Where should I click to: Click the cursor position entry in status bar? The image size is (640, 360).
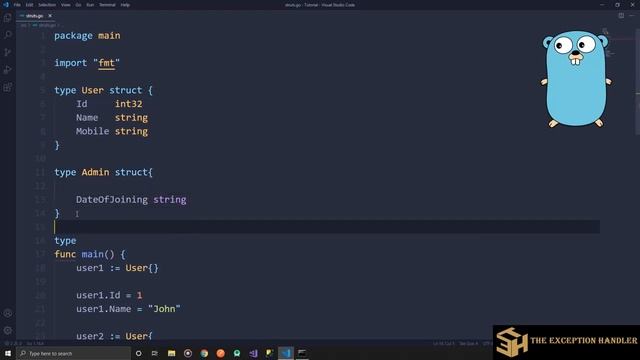click(444, 344)
